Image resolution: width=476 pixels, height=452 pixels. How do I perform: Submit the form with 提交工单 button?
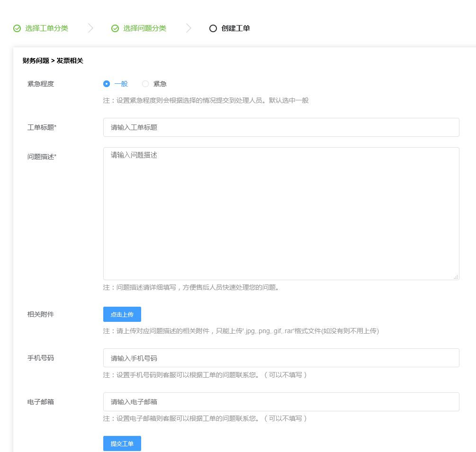coord(122,443)
